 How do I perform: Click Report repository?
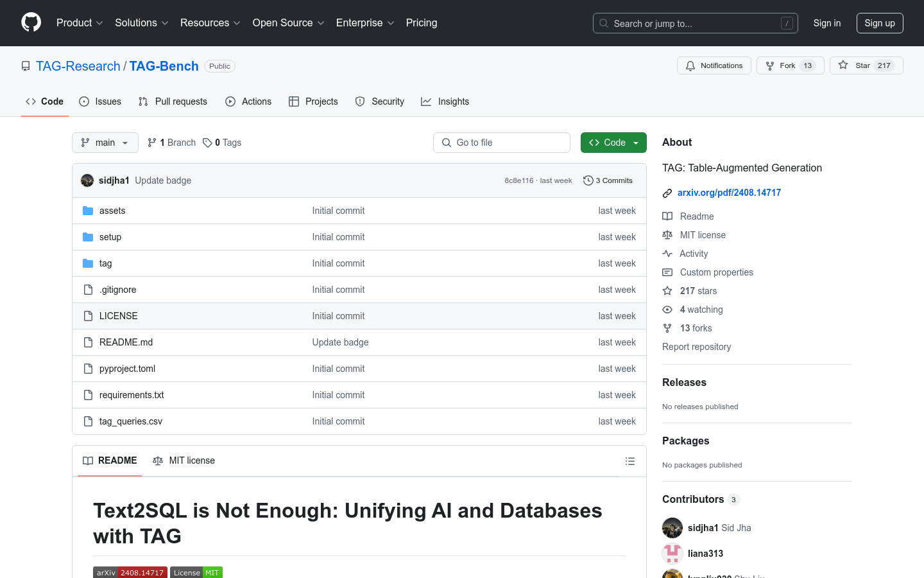click(x=696, y=347)
